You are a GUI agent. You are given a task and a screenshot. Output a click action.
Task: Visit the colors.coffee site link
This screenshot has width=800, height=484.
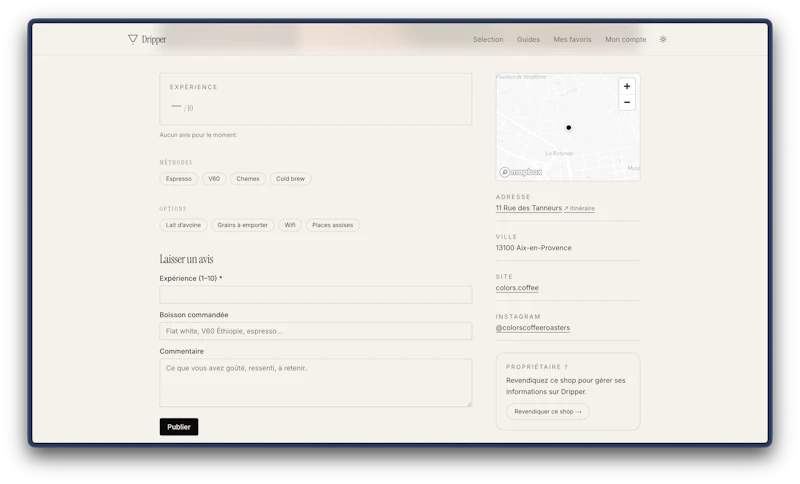(x=517, y=288)
